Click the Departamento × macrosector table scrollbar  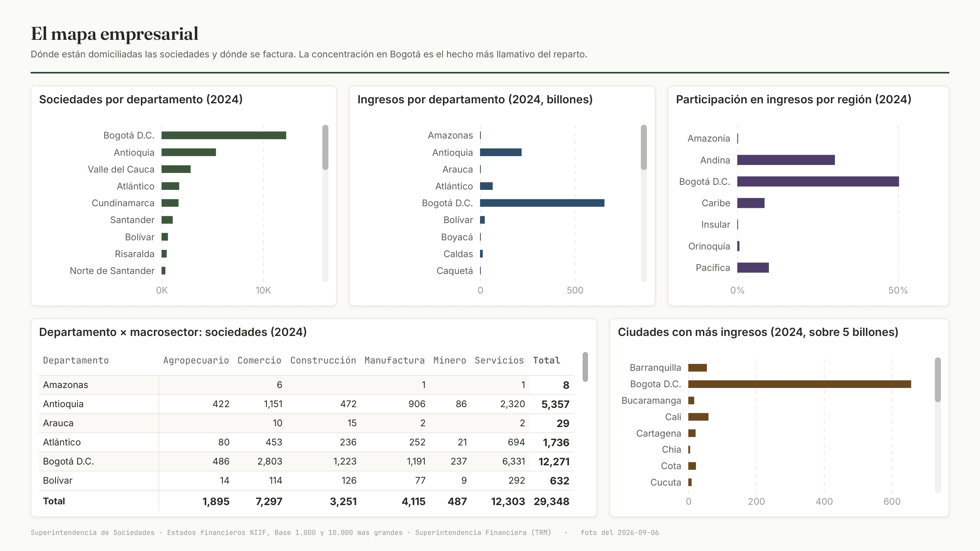pos(585,367)
